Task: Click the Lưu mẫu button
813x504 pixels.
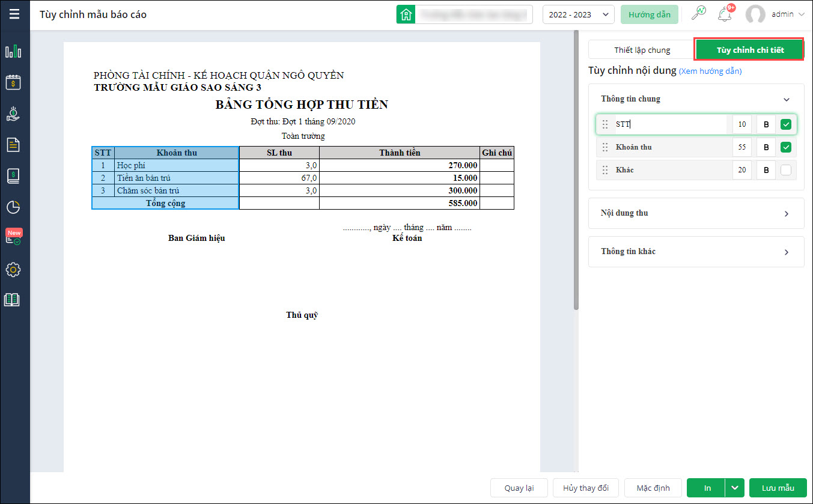Action: [778, 488]
